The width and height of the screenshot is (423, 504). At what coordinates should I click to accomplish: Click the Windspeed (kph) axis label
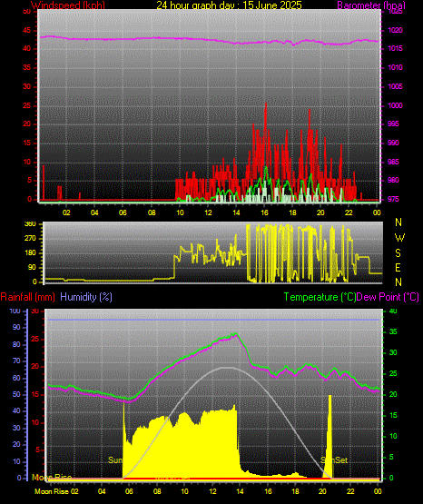[x=68, y=5]
